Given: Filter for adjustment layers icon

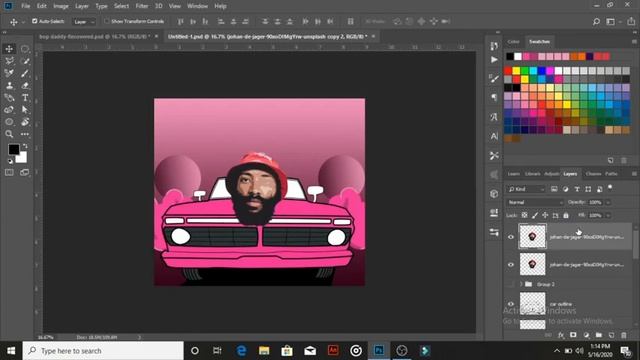Looking at the screenshot, I should 566,189.
